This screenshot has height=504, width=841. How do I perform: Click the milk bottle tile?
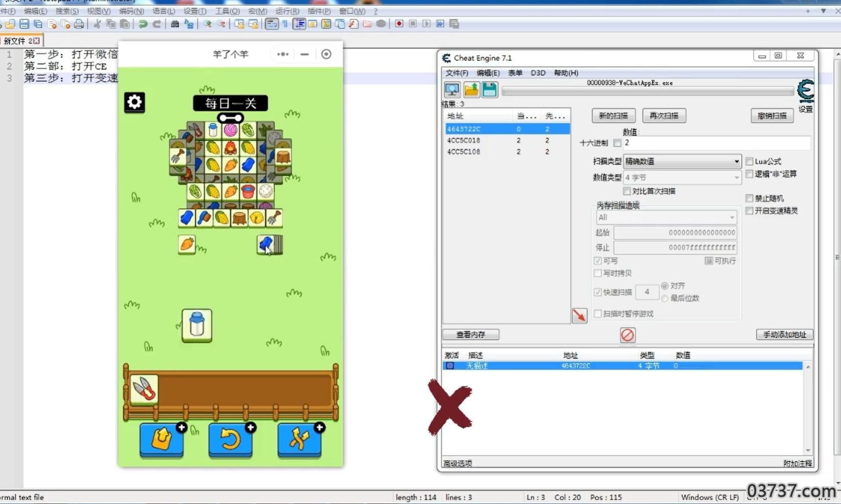197,325
